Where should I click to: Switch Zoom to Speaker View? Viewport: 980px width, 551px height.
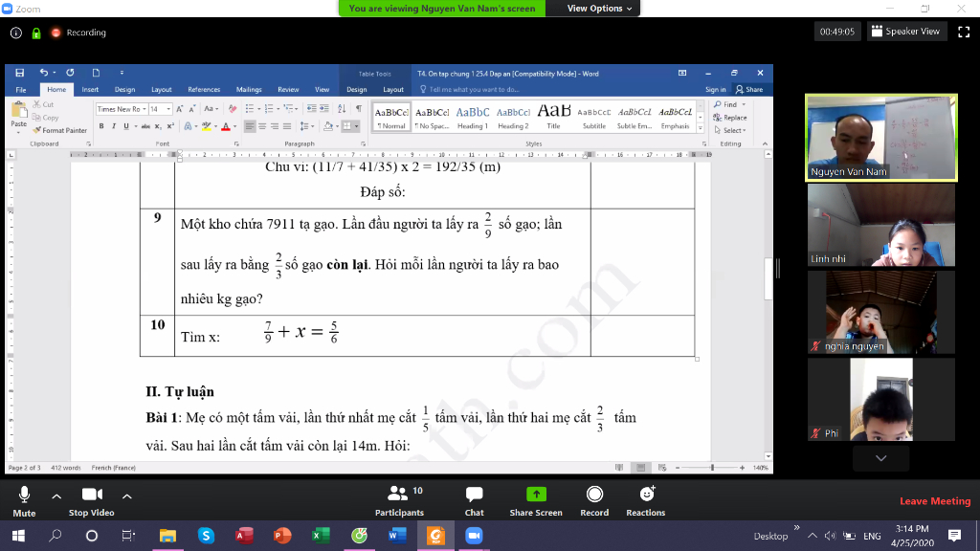[905, 32]
